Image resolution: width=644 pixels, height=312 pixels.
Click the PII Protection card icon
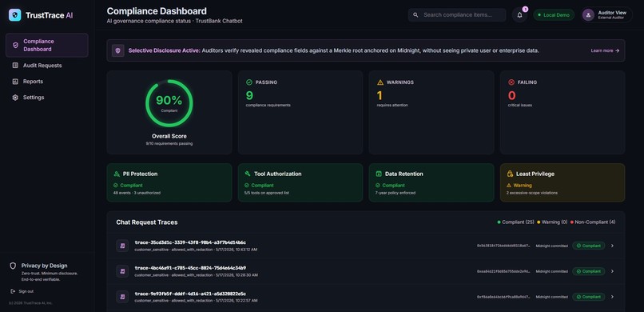117,174
